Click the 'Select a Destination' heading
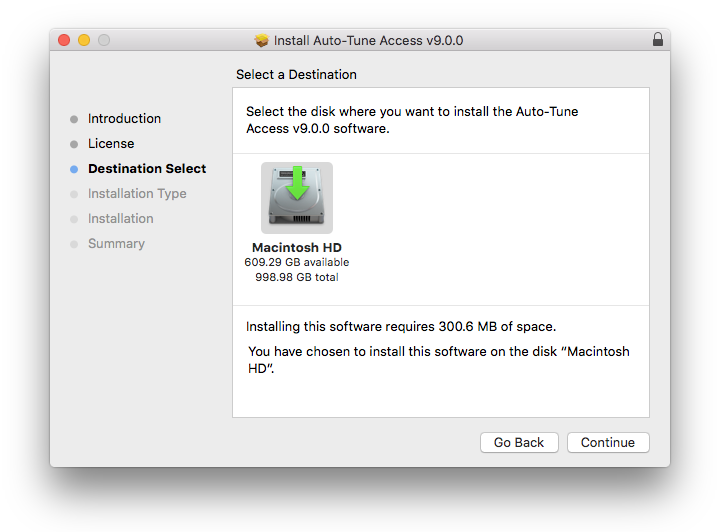 tap(296, 74)
